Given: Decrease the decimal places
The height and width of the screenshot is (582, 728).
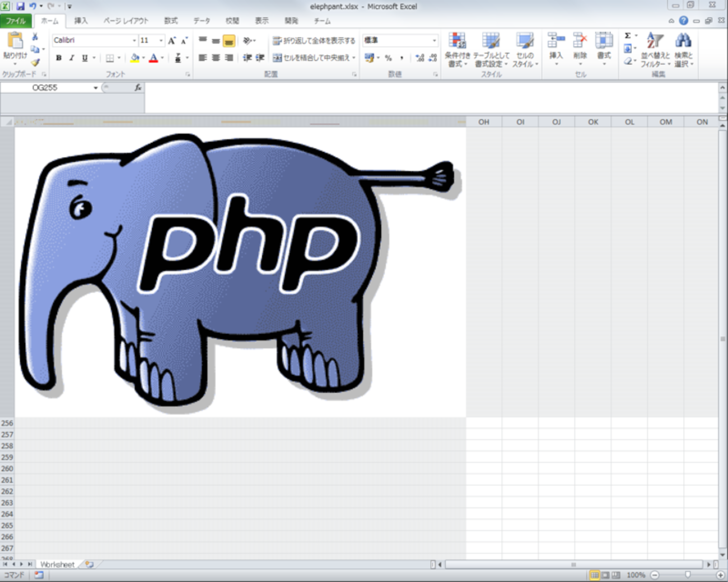Looking at the screenshot, I should click(432, 58).
